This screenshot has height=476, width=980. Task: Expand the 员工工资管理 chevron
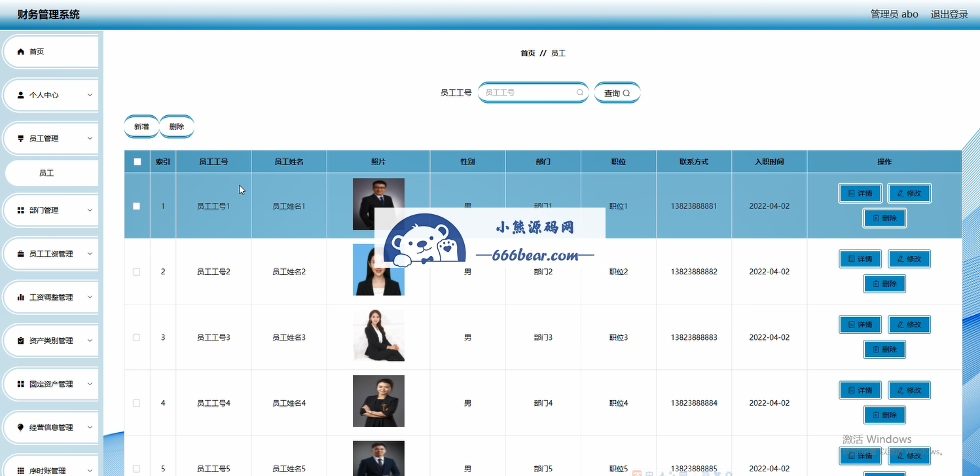(x=90, y=254)
